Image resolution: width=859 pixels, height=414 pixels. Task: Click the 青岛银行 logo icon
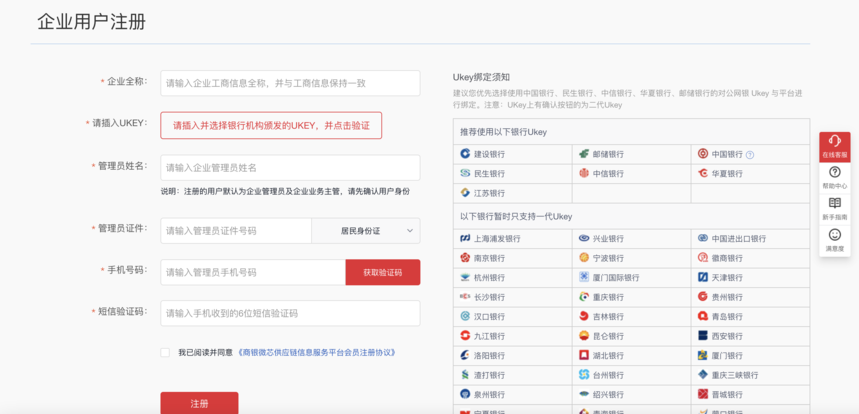point(703,316)
